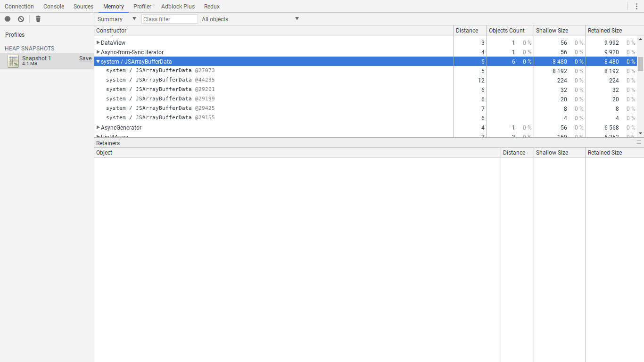Viewport: 644px width, 362px height.
Task: Open the Adblock Plus tab
Action: tap(178, 7)
